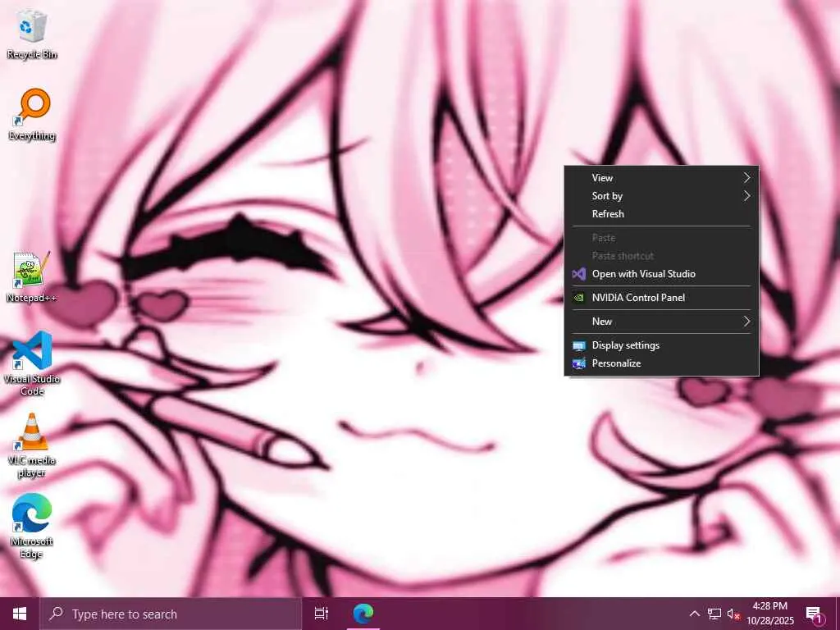Viewport: 840px width, 630px height.
Task: Show hidden system tray icons
Action: pyautogui.click(x=694, y=614)
